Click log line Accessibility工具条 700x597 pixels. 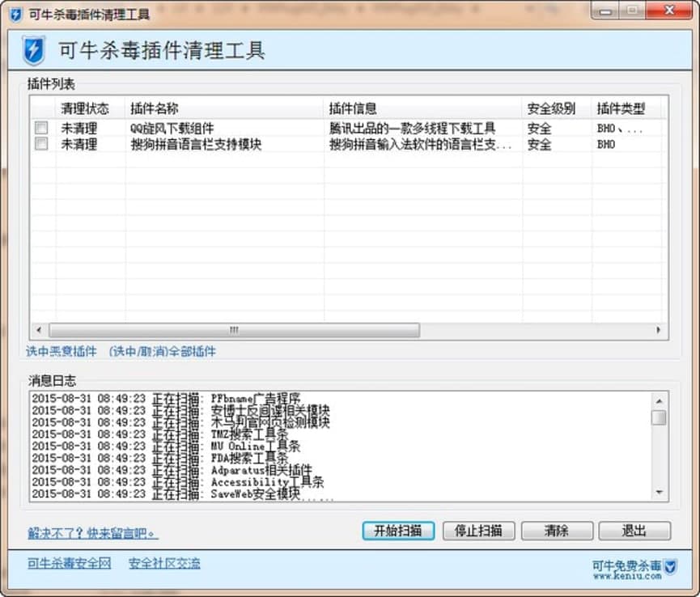click(x=178, y=482)
